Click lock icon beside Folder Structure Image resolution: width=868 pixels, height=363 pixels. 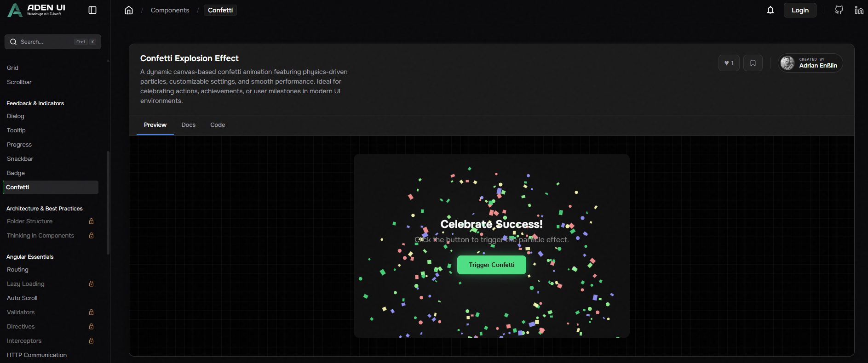pos(91,221)
